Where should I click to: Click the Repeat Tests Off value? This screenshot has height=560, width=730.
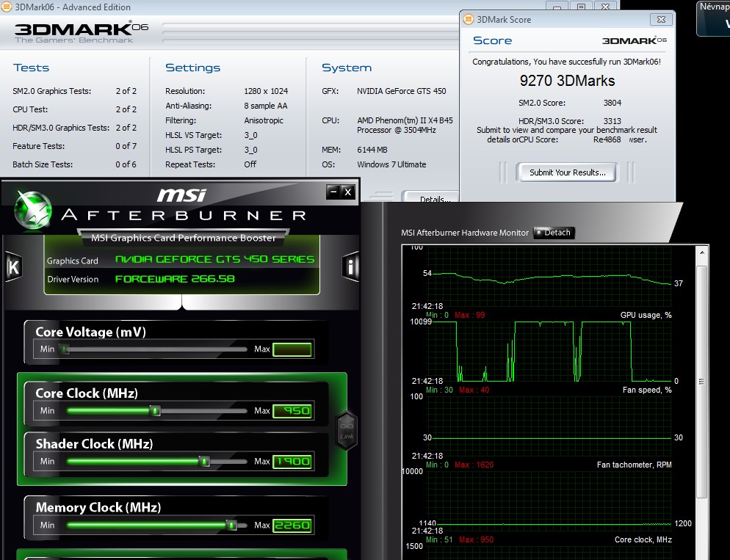250,164
